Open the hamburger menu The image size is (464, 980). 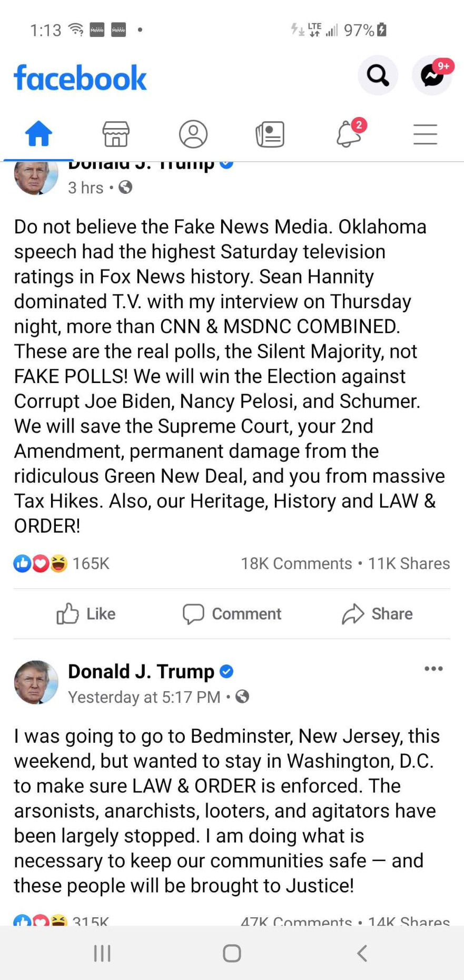pyautogui.click(x=425, y=134)
